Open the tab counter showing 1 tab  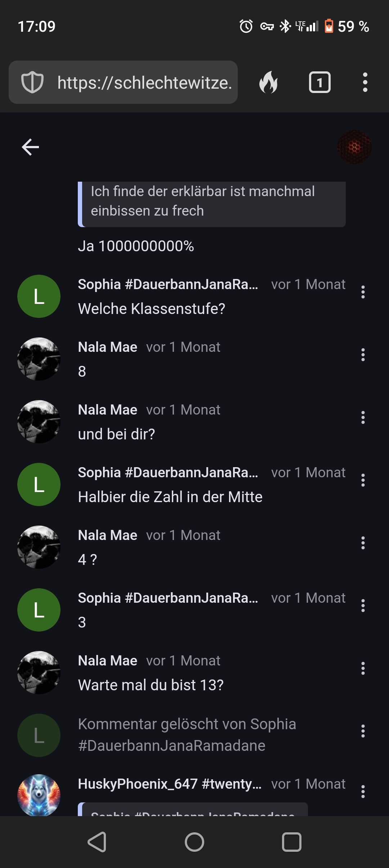coord(319,83)
